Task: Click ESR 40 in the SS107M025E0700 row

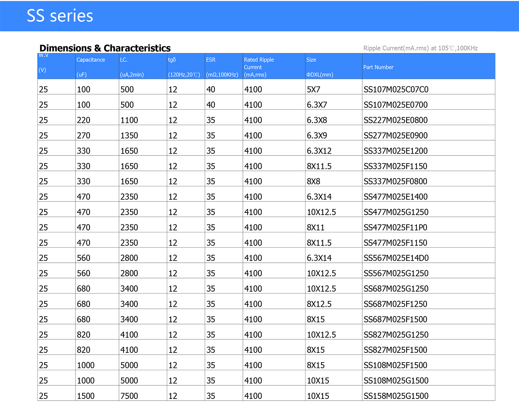Action: click(211, 105)
